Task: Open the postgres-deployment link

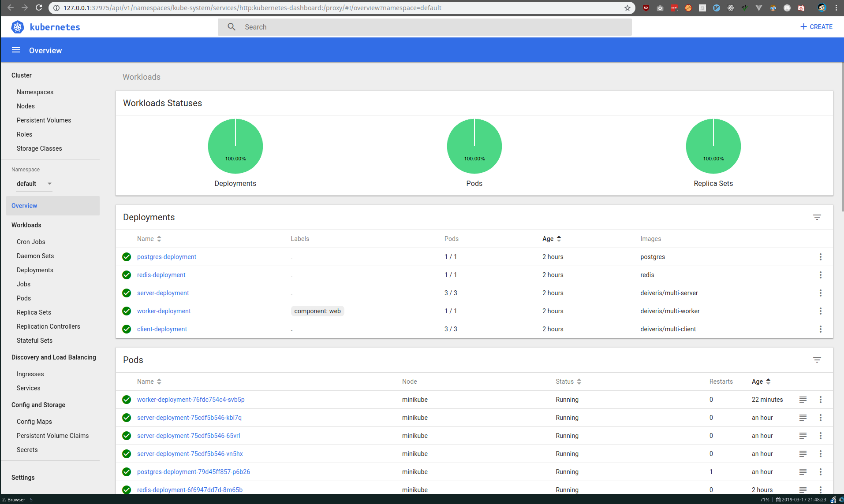Action: (167, 257)
